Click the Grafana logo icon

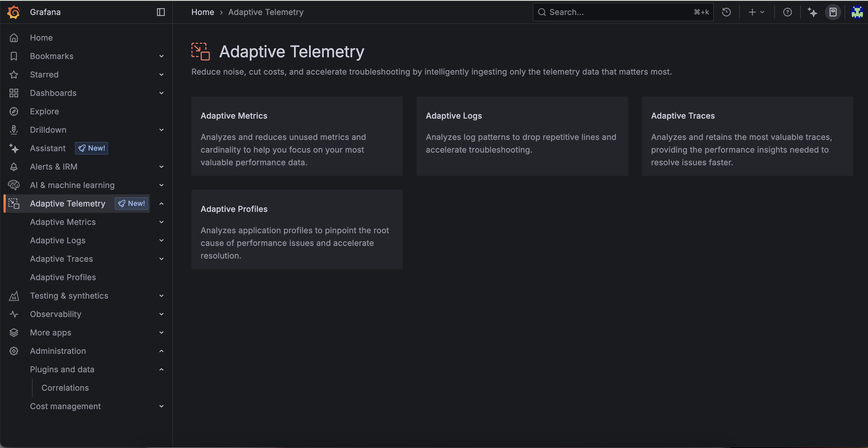click(x=14, y=12)
